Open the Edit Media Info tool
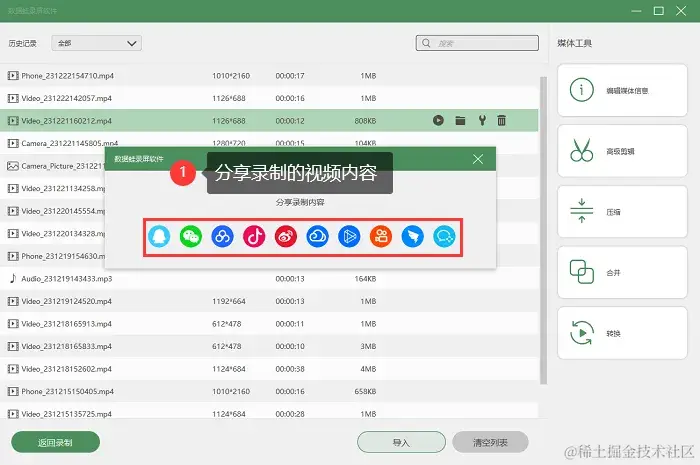This screenshot has height=465, width=700. pos(622,90)
